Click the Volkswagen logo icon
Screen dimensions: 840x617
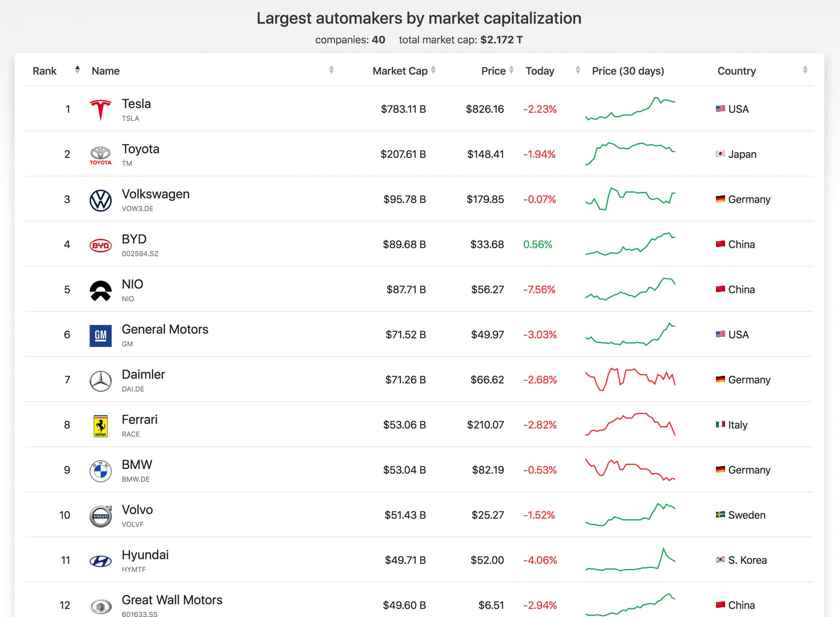point(100,200)
